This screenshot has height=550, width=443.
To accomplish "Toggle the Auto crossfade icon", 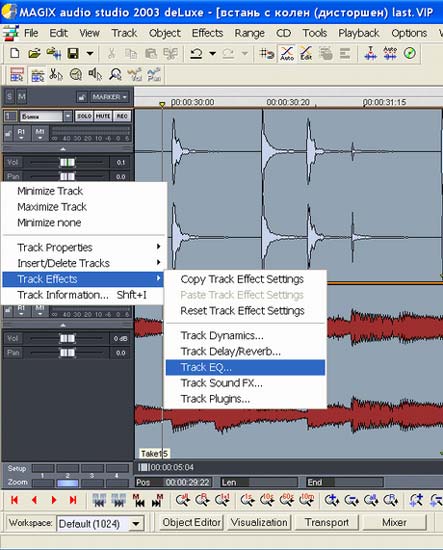I will pyautogui.click(x=287, y=53).
